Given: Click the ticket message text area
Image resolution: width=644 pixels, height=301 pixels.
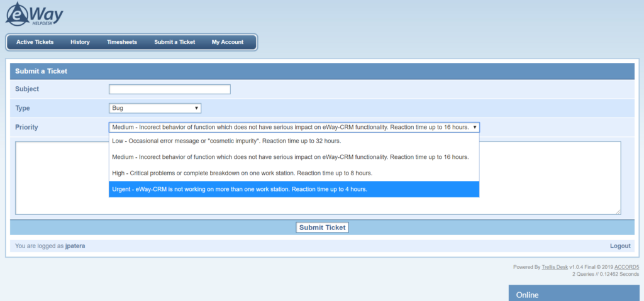Looking at the screenshot, I should 318,178.
